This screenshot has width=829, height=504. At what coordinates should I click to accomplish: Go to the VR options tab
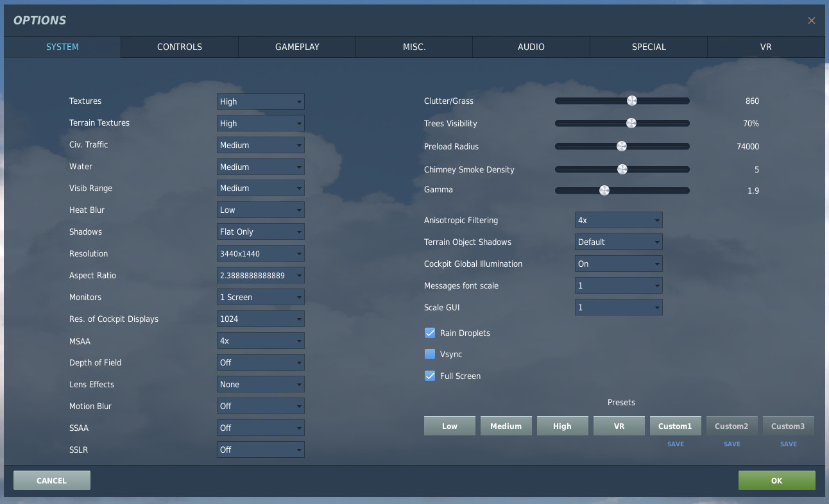[x=765, y=47]
